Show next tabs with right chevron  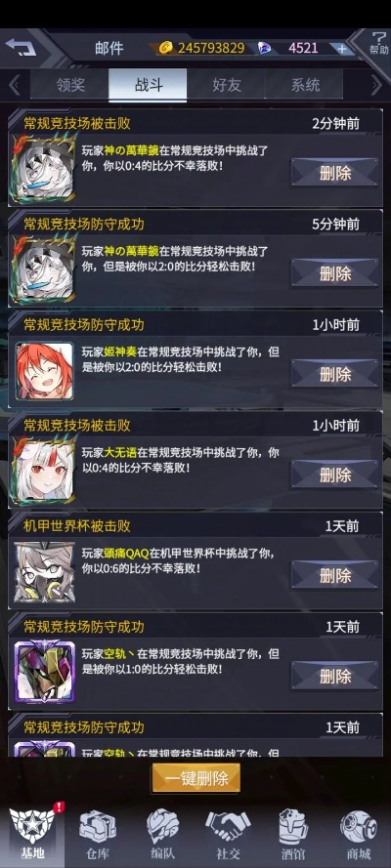click(376, 85)
